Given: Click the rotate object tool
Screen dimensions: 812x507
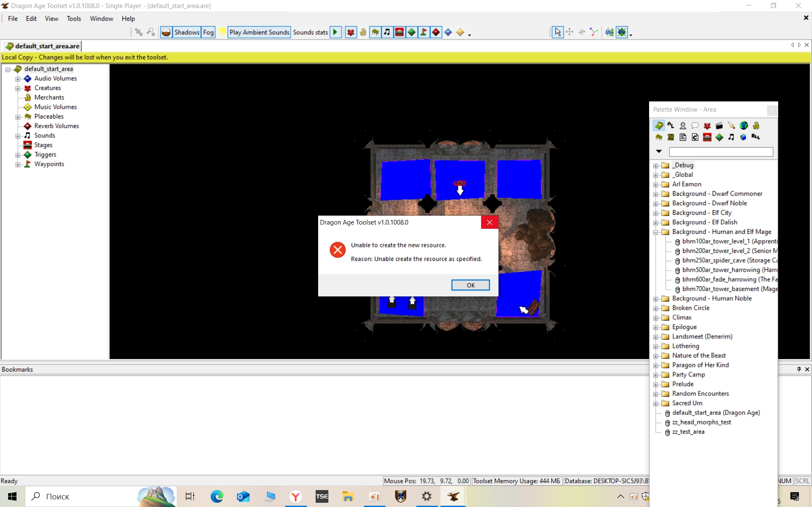Looking at the screenshot, I should [582, 32].
